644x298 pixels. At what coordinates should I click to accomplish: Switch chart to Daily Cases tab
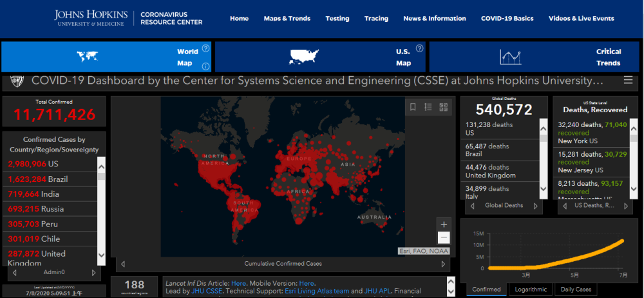576,290
